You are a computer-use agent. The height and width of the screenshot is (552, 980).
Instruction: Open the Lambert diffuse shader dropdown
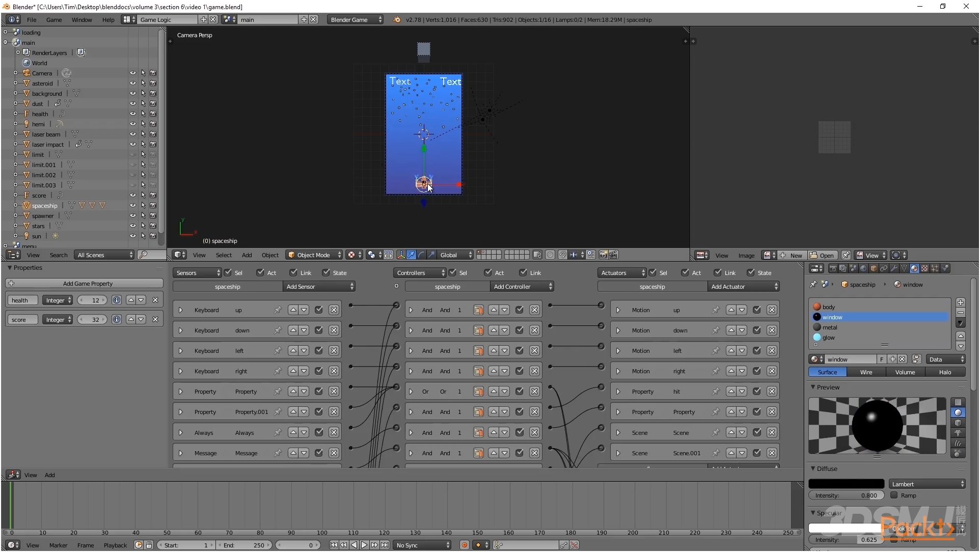click(x=927, y=484)
